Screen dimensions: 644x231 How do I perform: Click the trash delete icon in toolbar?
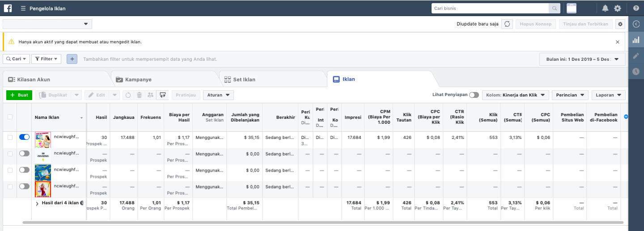[x=139, y=95]
